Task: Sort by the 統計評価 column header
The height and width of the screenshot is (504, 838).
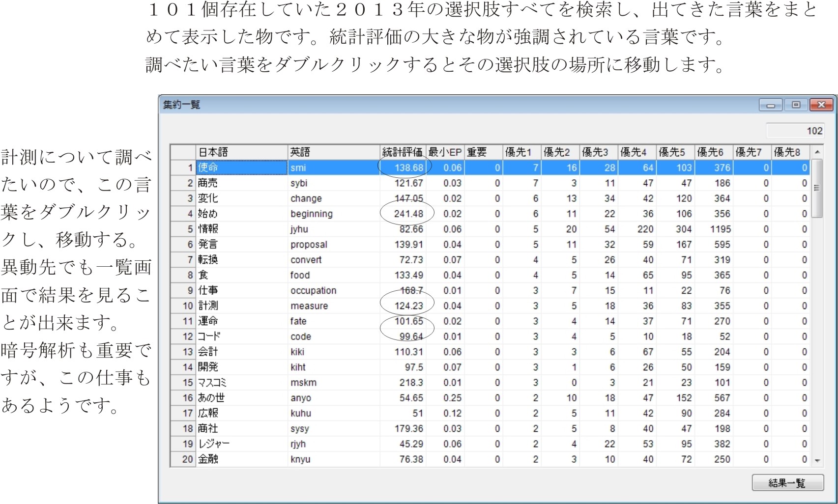Action: pos(402,152)
